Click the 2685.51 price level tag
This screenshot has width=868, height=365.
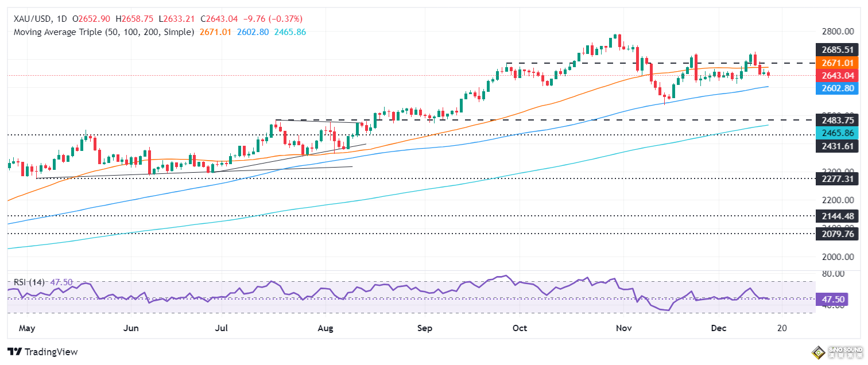pos(838,50)
